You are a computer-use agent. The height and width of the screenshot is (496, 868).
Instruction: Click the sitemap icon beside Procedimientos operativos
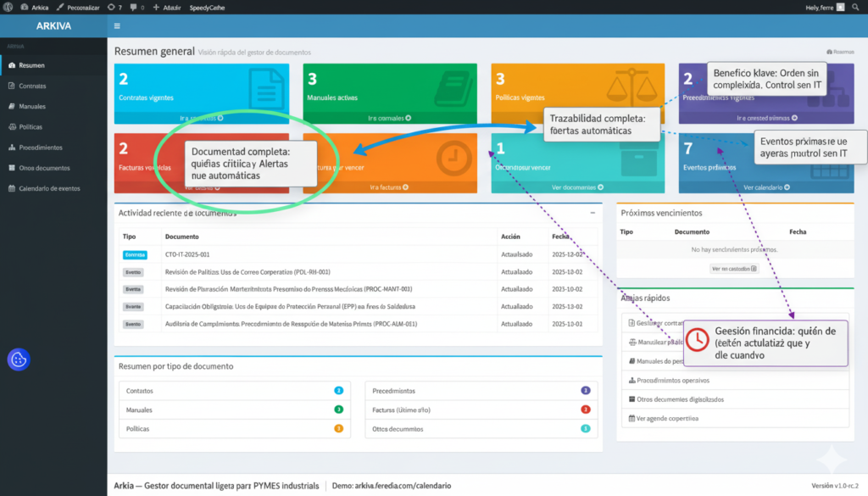click(632, 381)
